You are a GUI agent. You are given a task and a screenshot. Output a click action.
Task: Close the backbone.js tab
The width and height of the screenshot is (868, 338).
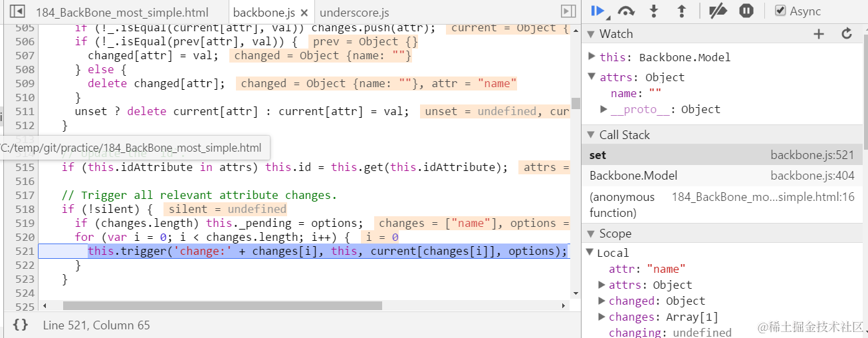coord(304,13)
